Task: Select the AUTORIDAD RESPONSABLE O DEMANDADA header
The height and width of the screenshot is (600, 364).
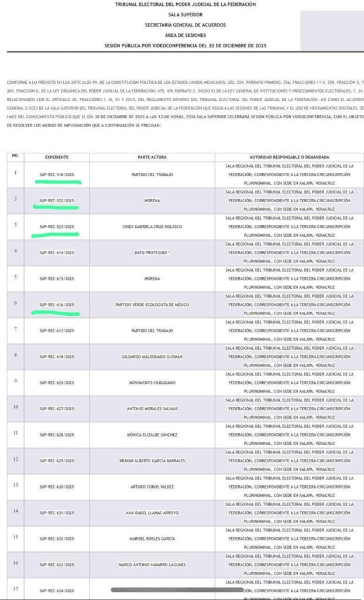Action: coord(289,158)
